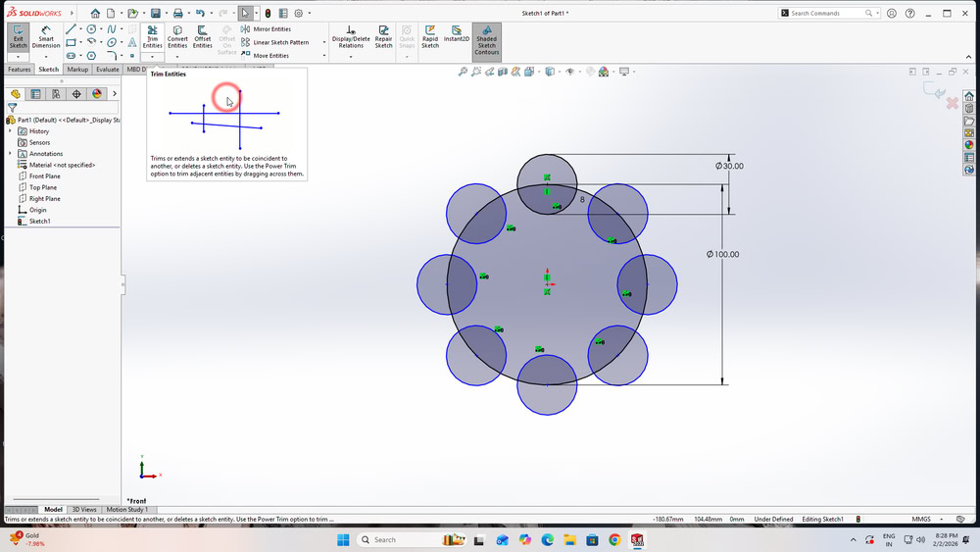Open FeatureManager Design Tree tab
Viewport: 980px width, 552px height.
16,94
